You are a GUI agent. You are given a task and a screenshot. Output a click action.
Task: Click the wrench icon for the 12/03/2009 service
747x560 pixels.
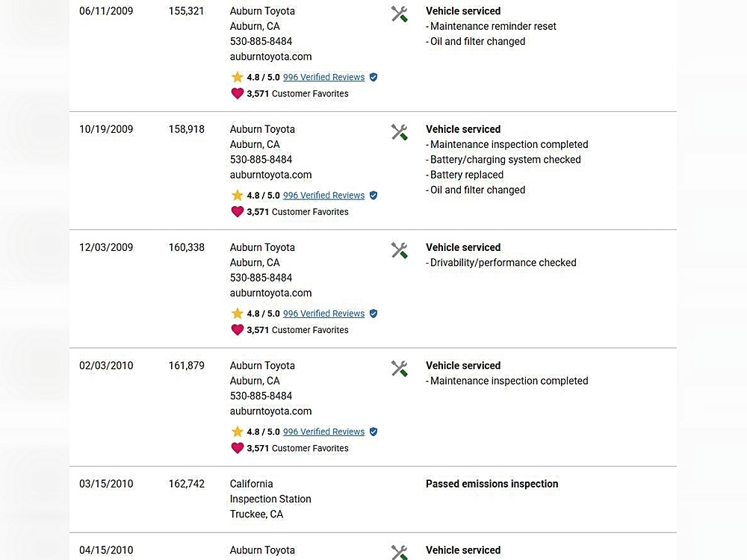(400, 250)
